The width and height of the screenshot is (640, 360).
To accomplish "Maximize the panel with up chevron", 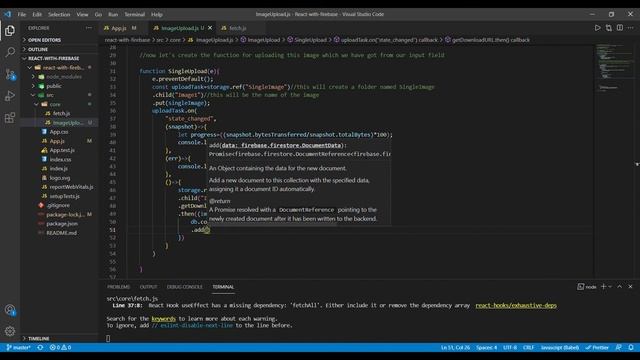I will tap(620, 287).
